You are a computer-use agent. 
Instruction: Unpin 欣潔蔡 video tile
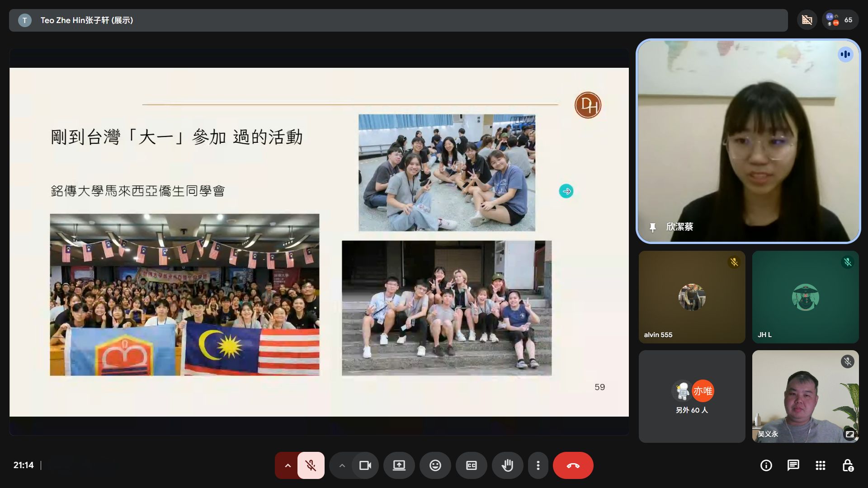pyautogui.click(x=652, y=227)
